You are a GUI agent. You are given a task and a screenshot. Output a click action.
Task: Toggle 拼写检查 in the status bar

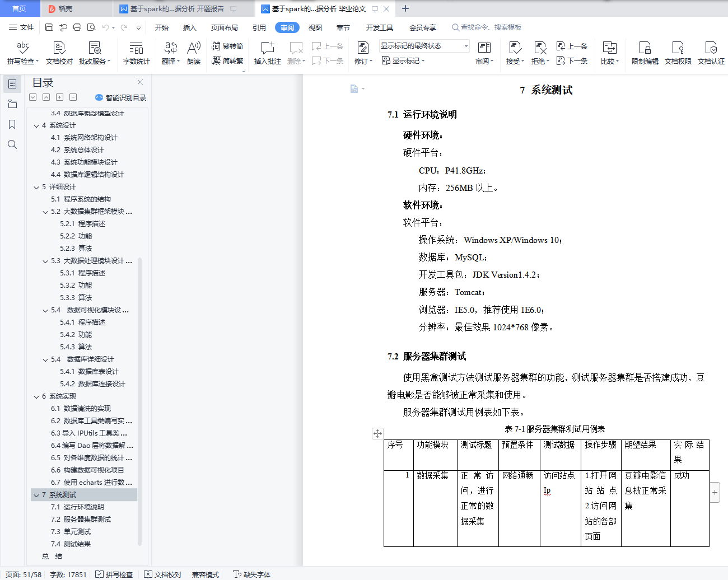pos(114,574)
